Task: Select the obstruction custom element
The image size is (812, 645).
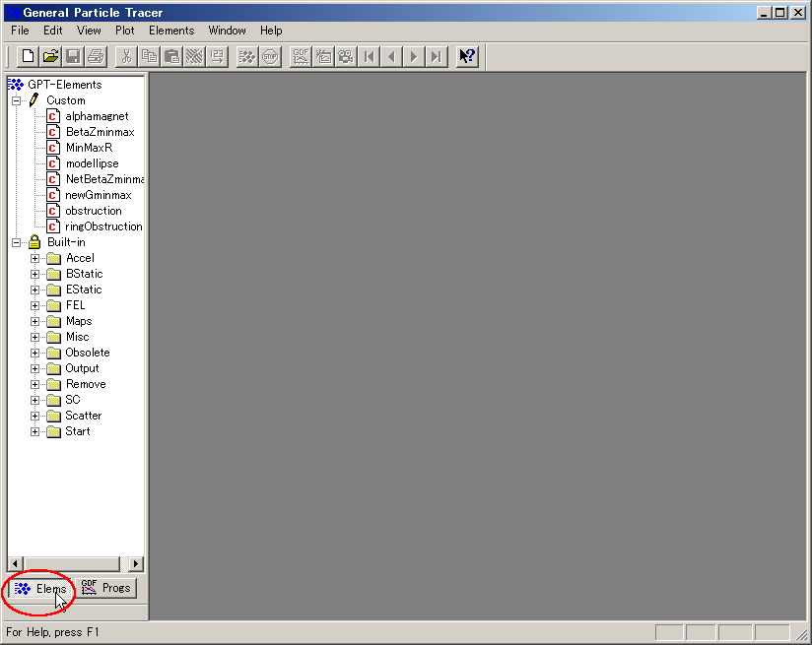Action: tap(94, 211)
